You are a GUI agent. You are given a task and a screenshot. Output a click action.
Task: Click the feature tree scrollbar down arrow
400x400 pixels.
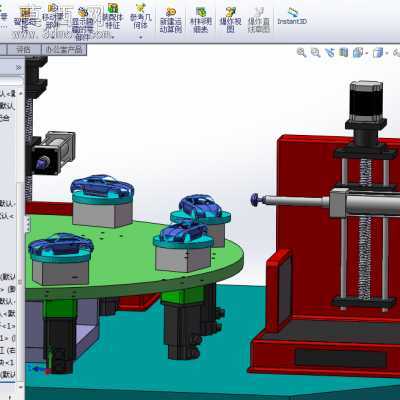coord(21,387)
